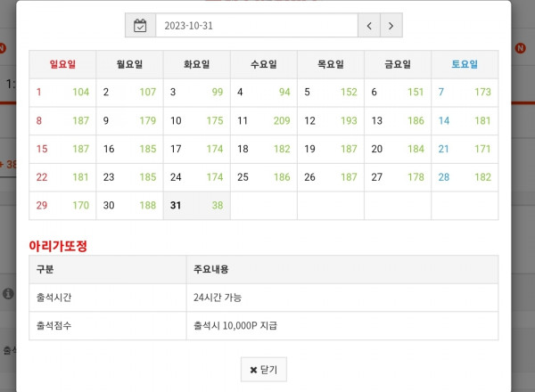This screenshot has width=535, height=392.
Task: Click the 수요일 column header
Action: pos(264,64)
